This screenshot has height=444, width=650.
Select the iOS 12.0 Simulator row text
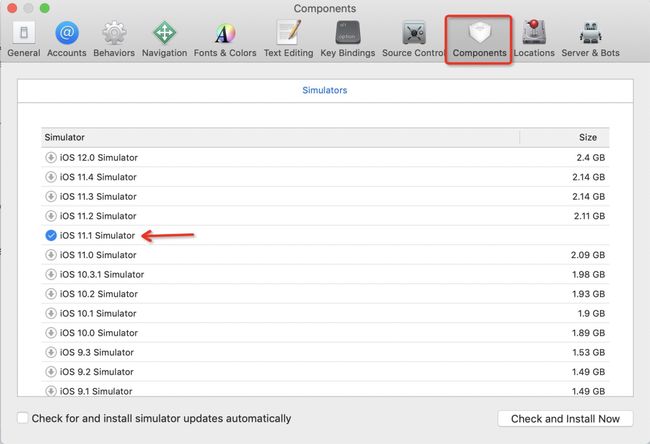(99, 158)
